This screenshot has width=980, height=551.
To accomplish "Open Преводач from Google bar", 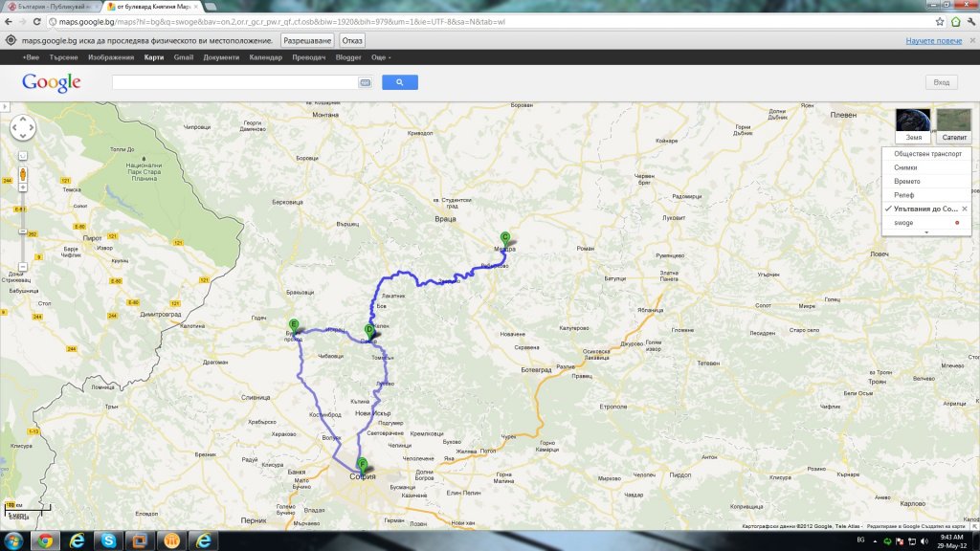I will [309, 57].
